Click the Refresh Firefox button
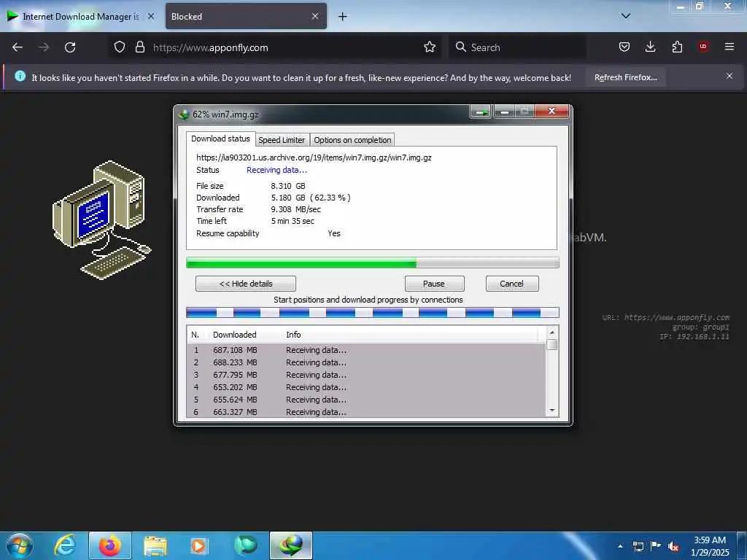The height and width of the screenshot is (560, 747). tap(625, 77)
